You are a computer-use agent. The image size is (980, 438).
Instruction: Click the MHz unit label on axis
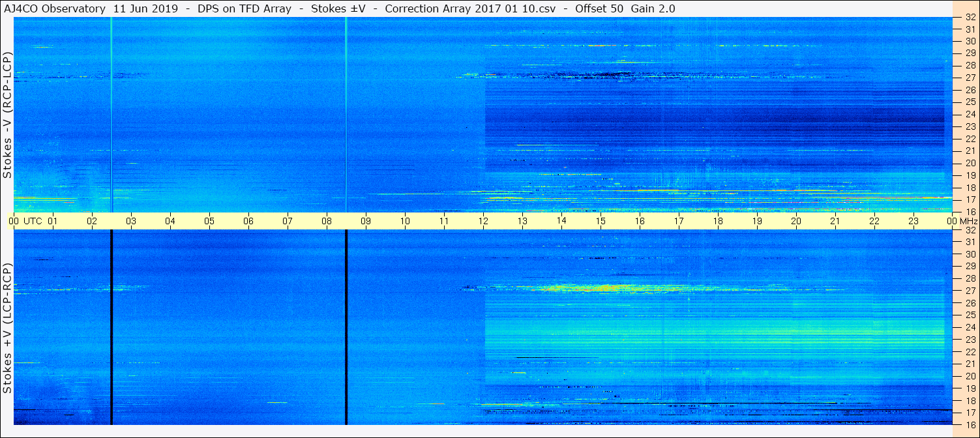point(970,221)
